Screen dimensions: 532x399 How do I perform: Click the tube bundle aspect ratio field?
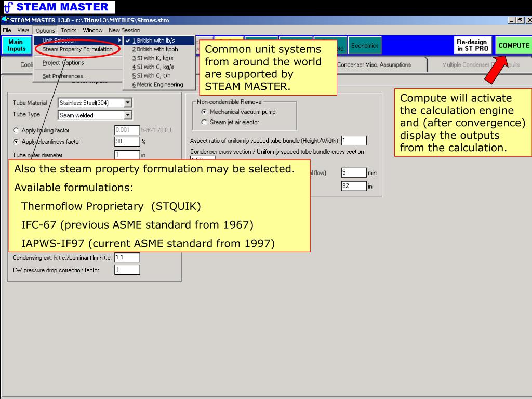point(354,140)
